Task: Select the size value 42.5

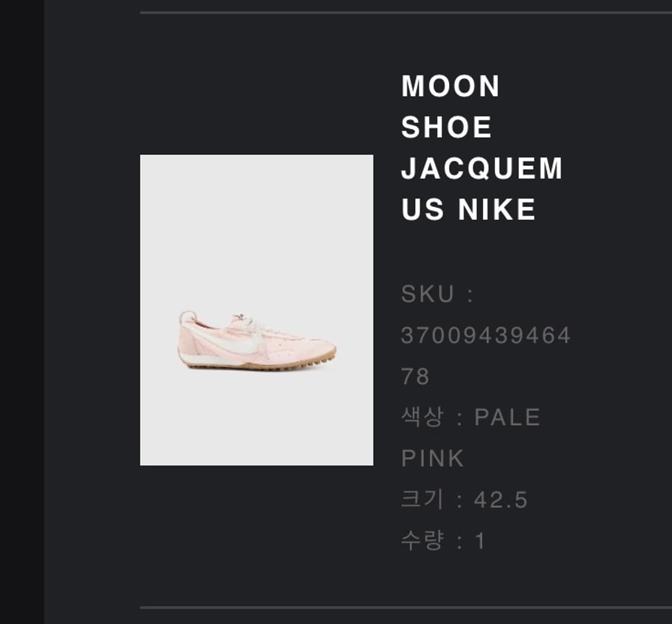Action: click(x=501, y=500)
